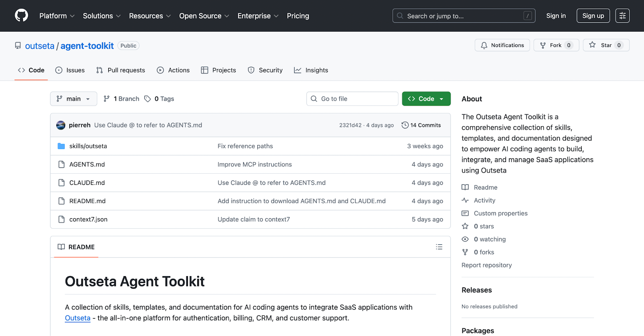Open the Releases heading link
This screenshot has height=336, width=644.
tap(477, 290)
